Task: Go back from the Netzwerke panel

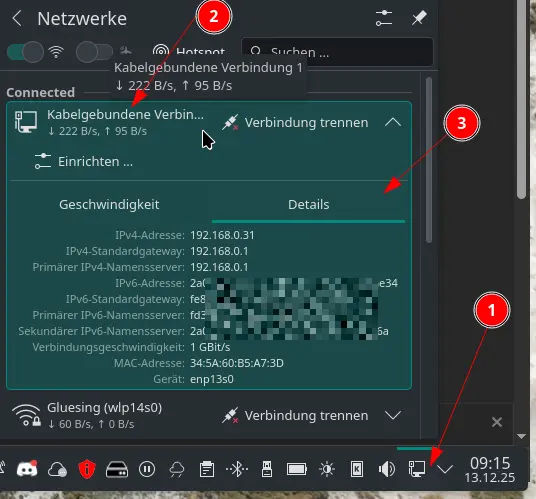Action: pos(17,18)
